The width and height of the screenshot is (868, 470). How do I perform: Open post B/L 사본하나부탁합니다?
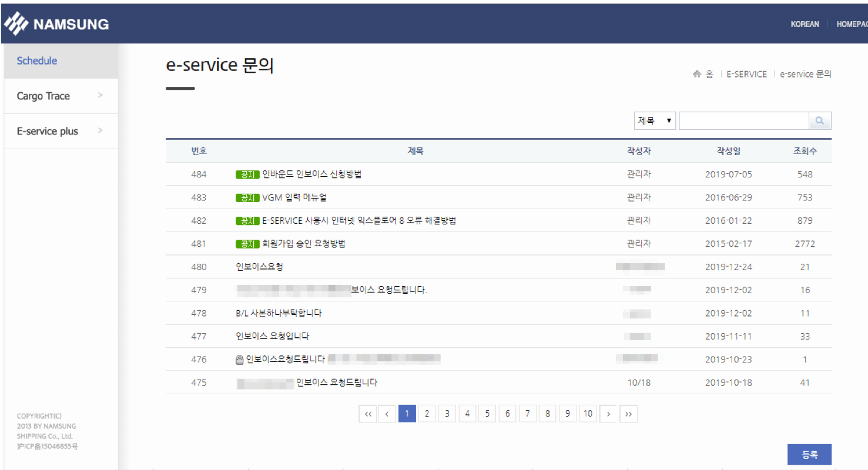pos(279,313)
